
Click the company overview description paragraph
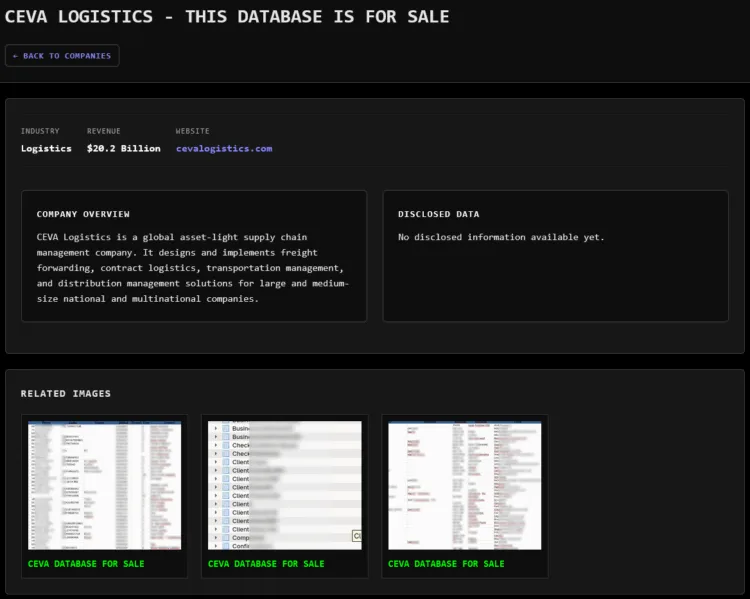pyautogui.click(x=193, y=268)
